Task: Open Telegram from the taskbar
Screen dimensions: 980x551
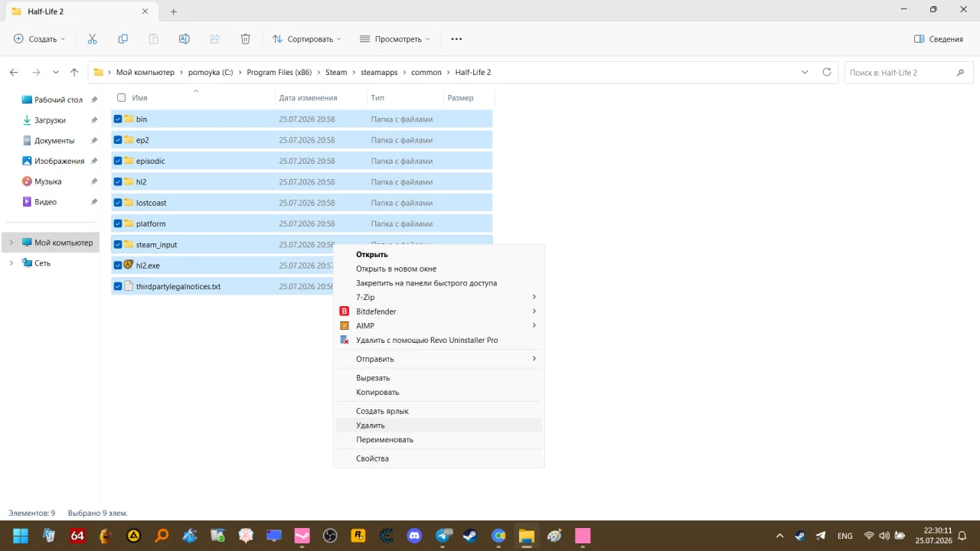Action: click(443, 536)
